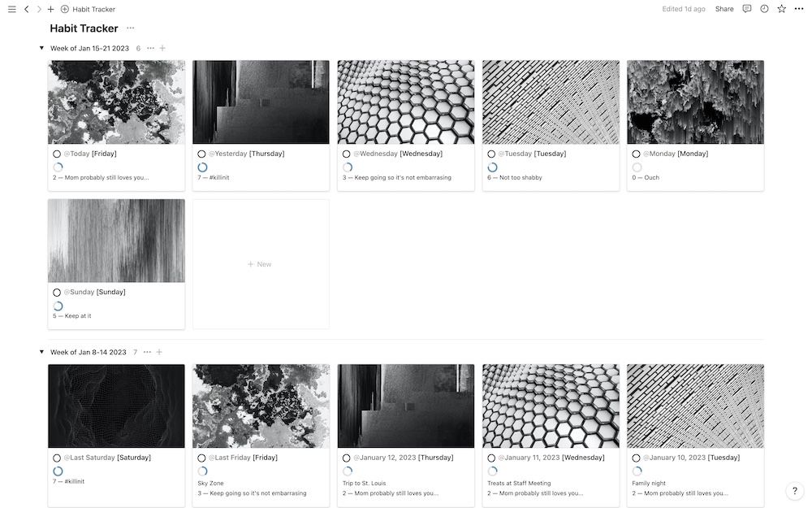This screenshot has width=812, height=508.
Task: Click the Habit Tracker breadcrumb text
Action: (93, 9)
